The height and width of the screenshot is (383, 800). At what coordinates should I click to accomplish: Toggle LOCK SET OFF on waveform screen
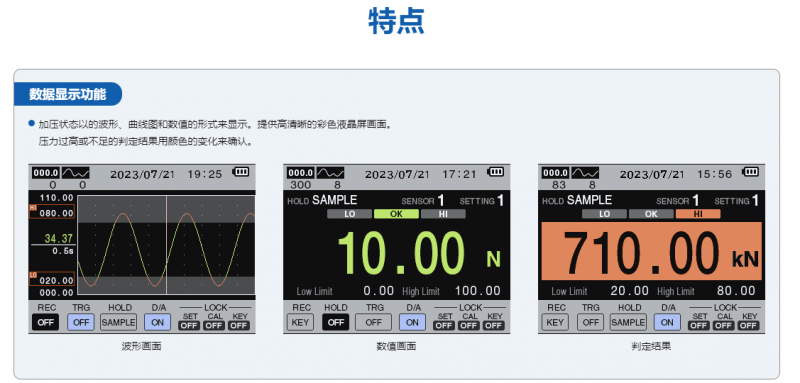coord(189,325)
